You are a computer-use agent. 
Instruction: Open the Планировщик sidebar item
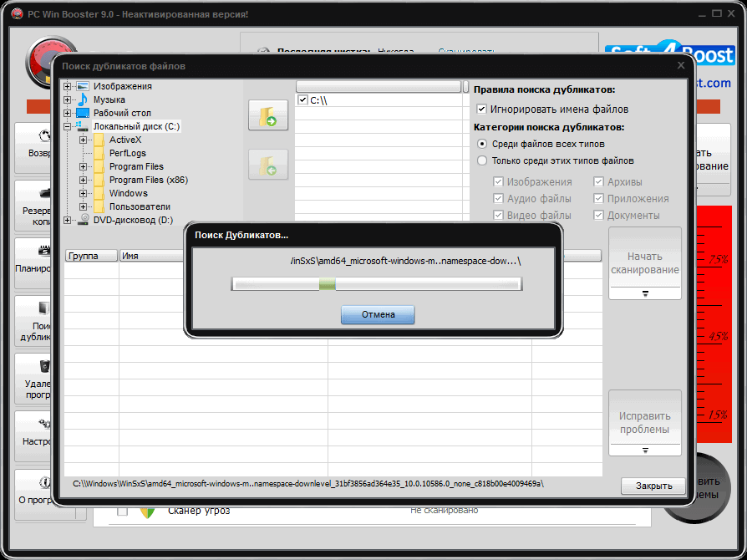(33, 262)
